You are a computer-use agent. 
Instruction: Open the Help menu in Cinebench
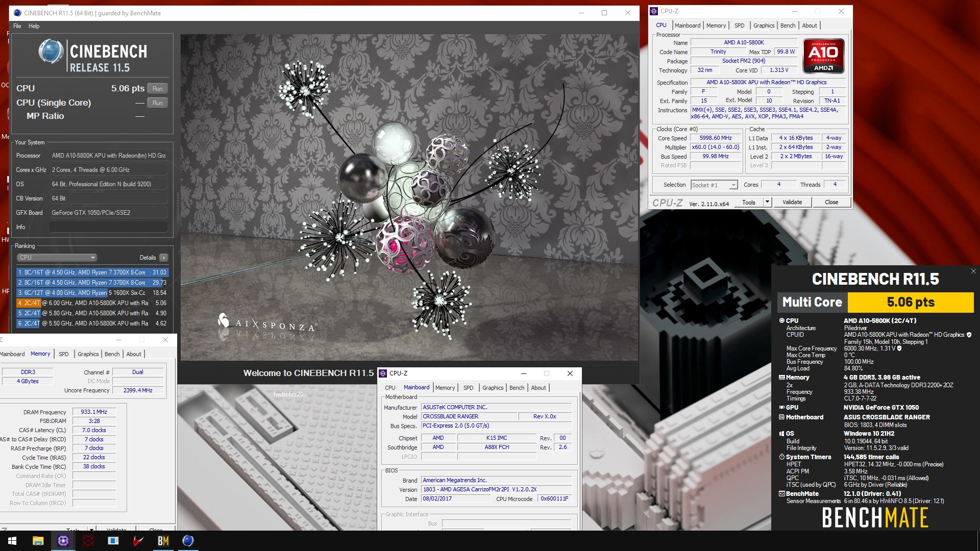click(x=34, y=26)
